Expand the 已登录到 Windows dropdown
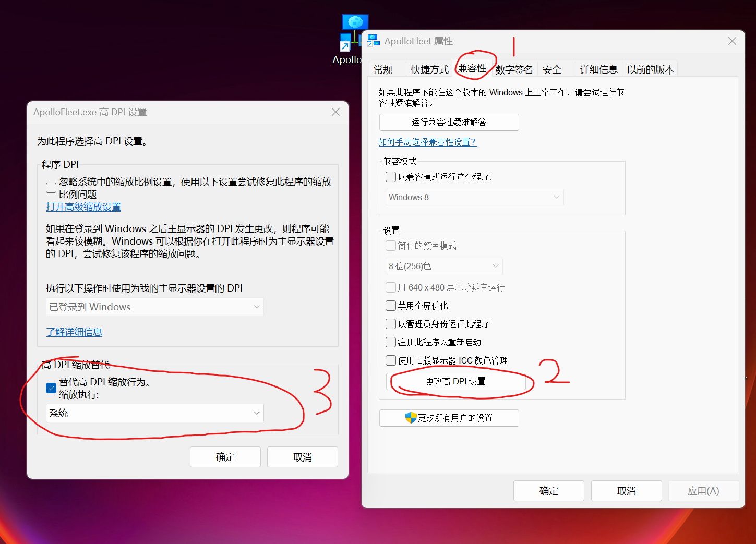The height and width of the screenshot is (544, 756). 155,307
